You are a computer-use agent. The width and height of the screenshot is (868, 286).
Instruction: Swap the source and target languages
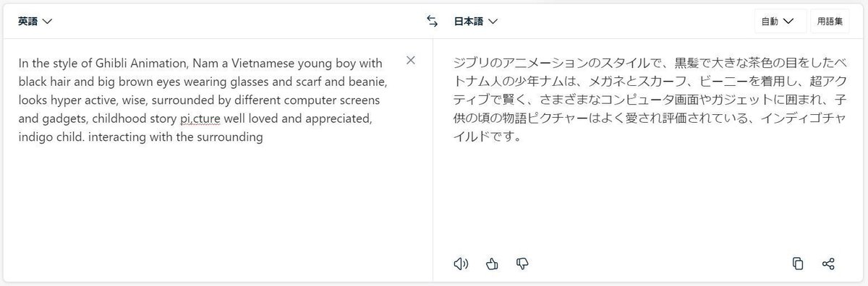click(432, 21)
